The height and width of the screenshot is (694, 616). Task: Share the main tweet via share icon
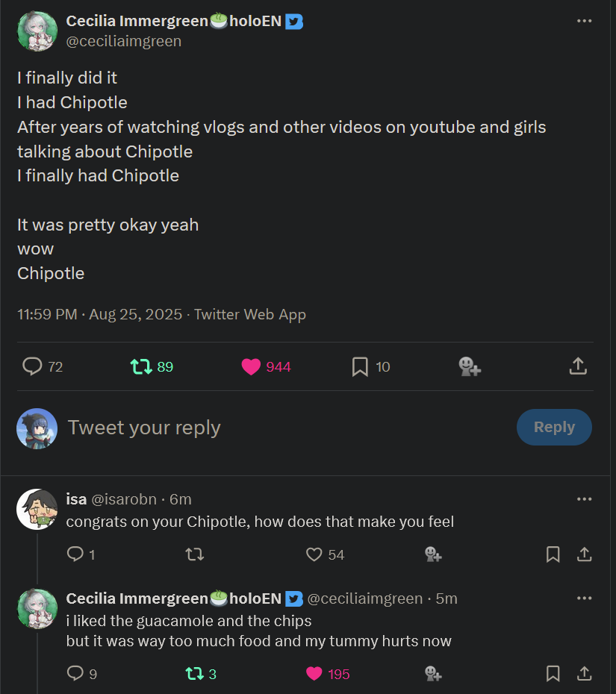pos(578,366)
